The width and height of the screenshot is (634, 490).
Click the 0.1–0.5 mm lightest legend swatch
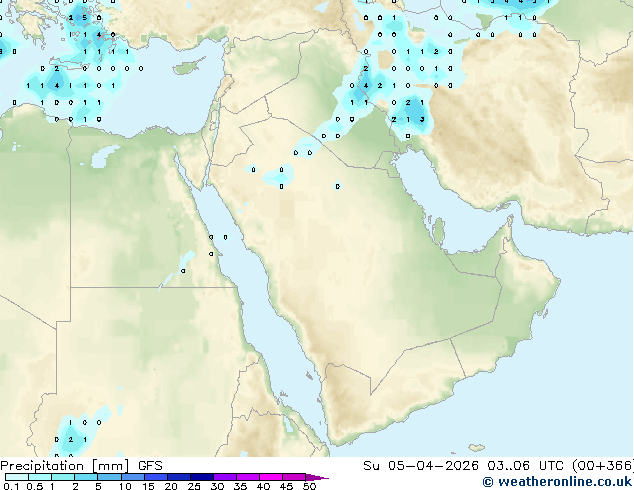tap(17, 477)
